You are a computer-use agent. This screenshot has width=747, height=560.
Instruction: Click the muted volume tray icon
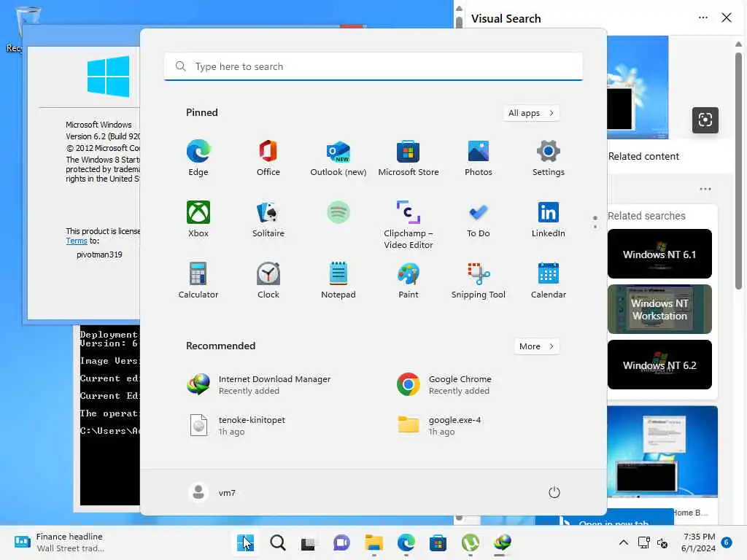[662, 542]
